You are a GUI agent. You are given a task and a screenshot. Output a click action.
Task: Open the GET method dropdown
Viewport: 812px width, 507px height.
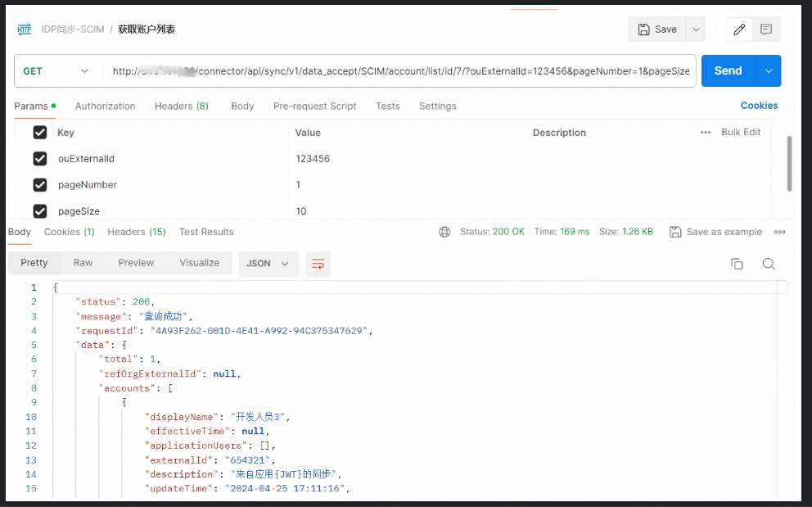[x=56, y=71]
